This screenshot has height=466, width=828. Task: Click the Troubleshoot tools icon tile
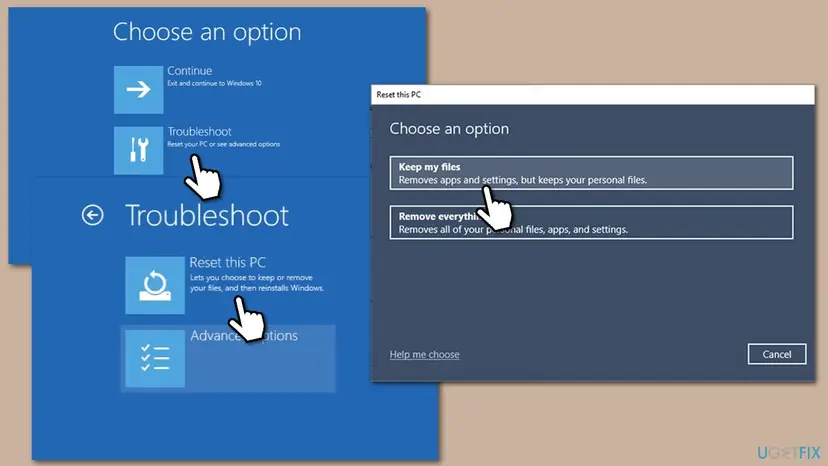[x=138, y=150]
